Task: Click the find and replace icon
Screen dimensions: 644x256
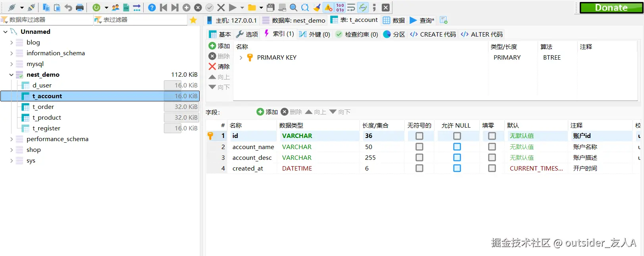Action: (305, 8)
